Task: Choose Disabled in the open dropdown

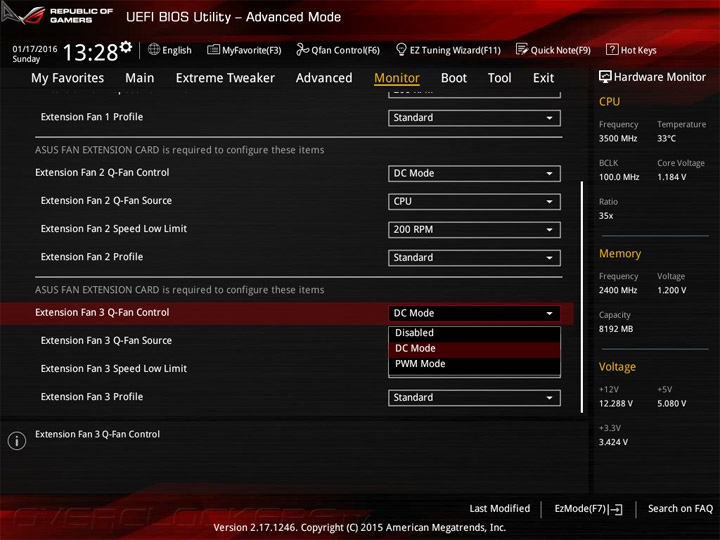Action: (x=474, y=333)
